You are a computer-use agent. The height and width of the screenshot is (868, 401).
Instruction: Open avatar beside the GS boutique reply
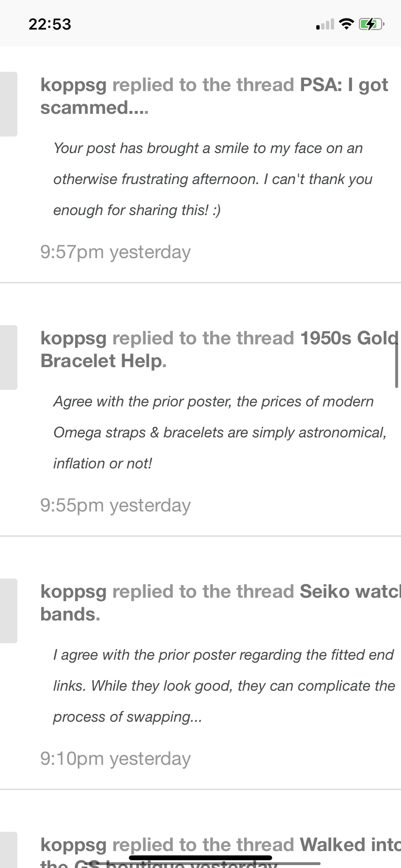[x=8, y=850]
